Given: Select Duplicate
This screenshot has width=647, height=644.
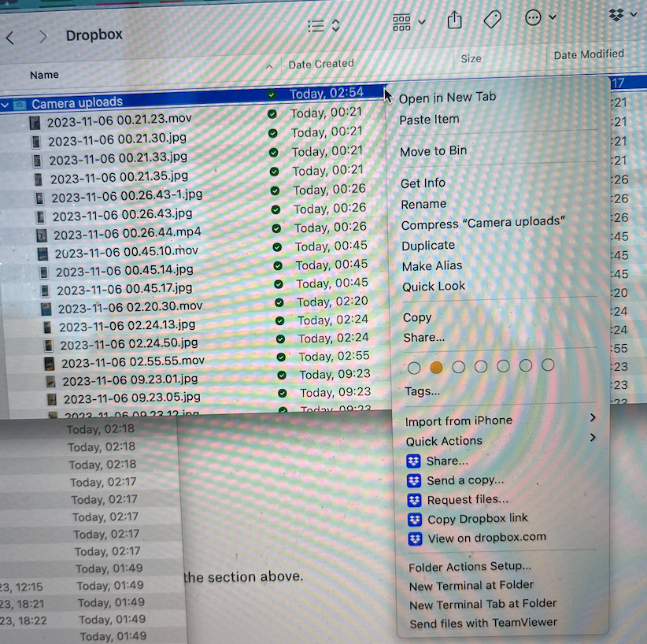Looking at the screenshot, I should (428, 246).
